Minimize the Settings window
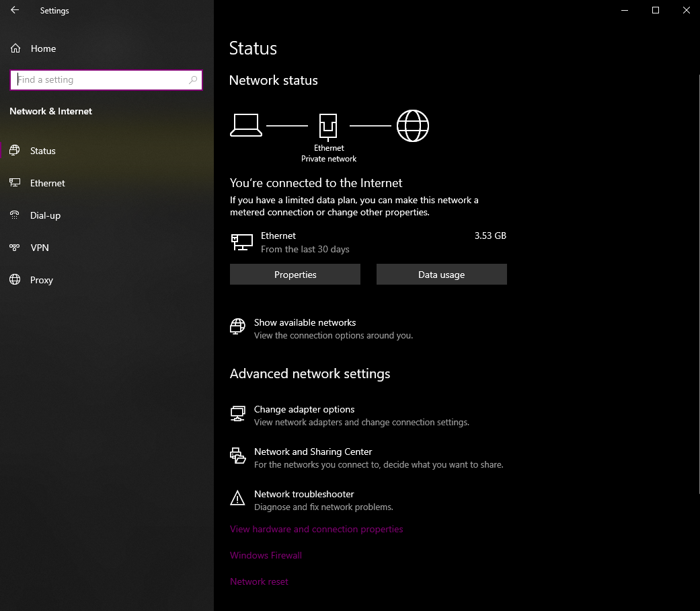The width and height of the screenshot is (700, 611). [x=625, y=10]
